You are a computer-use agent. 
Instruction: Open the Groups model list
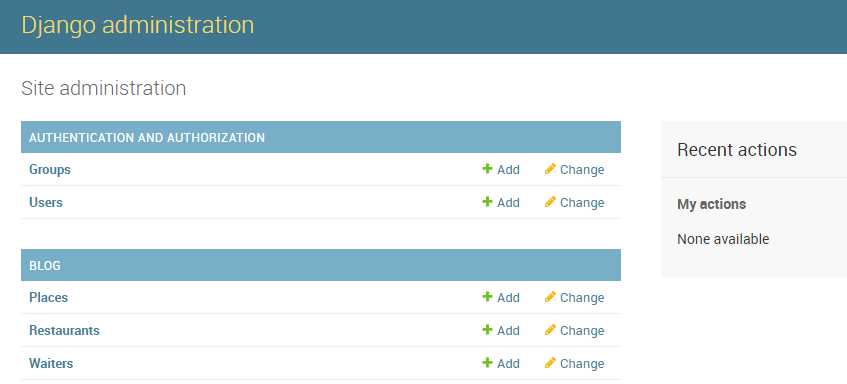pos(50,170)
